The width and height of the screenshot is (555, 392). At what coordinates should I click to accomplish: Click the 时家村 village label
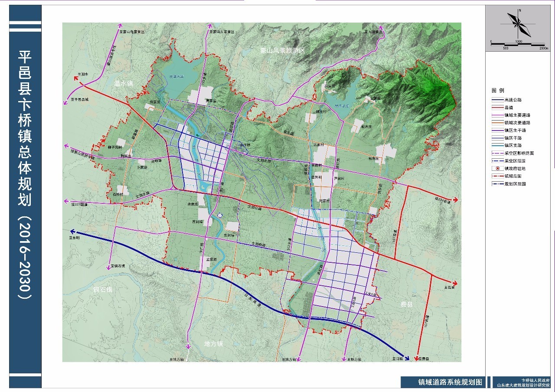pos(325,201)
